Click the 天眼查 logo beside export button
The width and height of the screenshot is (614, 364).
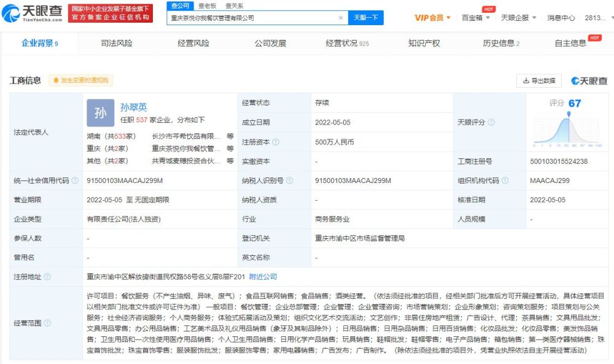click(x=589, y=81)
